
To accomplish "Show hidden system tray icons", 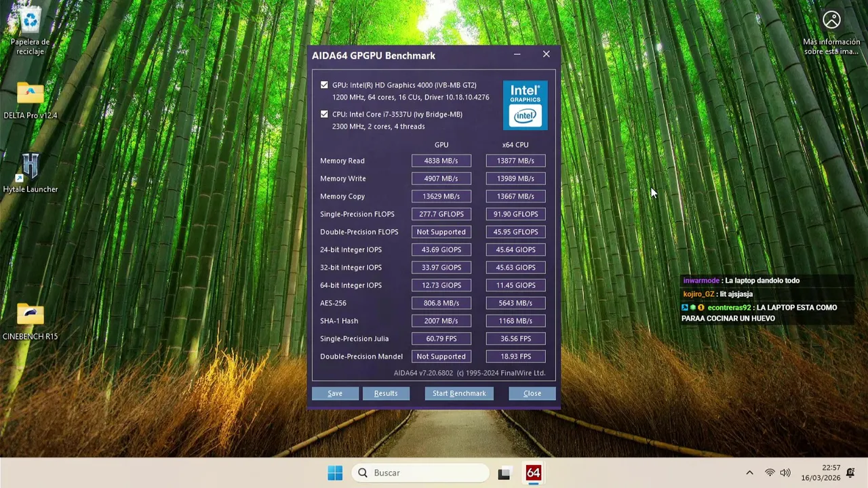I will click(749, 473).
